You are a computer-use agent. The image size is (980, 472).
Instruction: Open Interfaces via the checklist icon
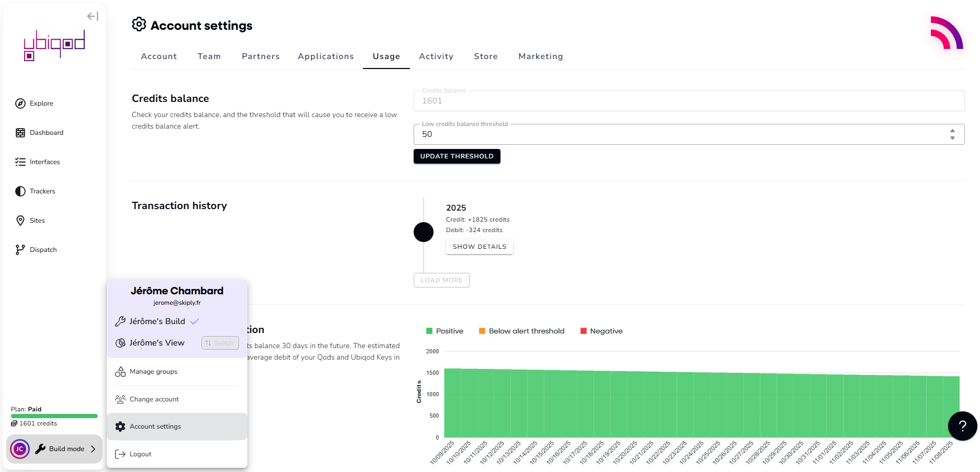[20, 162]
